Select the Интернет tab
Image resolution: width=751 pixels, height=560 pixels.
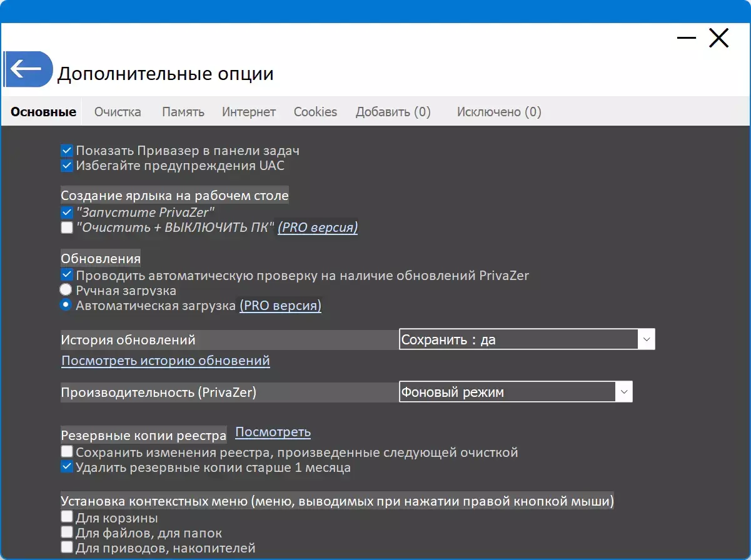click(248, 111)
